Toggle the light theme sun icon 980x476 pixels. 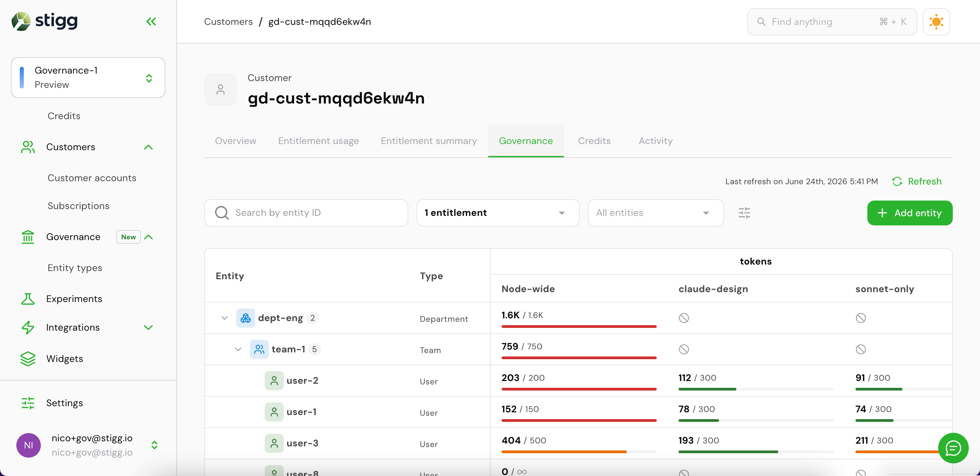click(936, 22)
